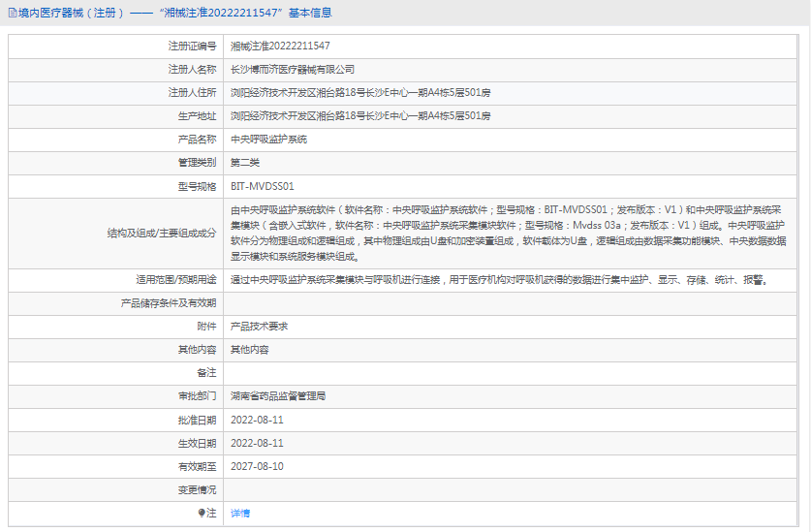The width and height of the screenshot is (811, 532).
Task: Click the 批准日期 value 2022-08-11
Action: 257,421
